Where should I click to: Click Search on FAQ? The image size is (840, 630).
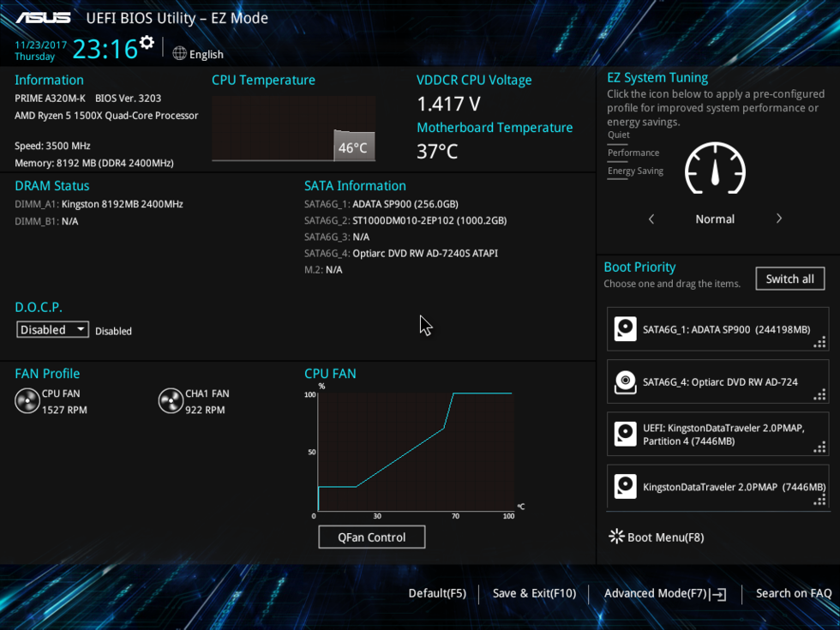point(794,593)
